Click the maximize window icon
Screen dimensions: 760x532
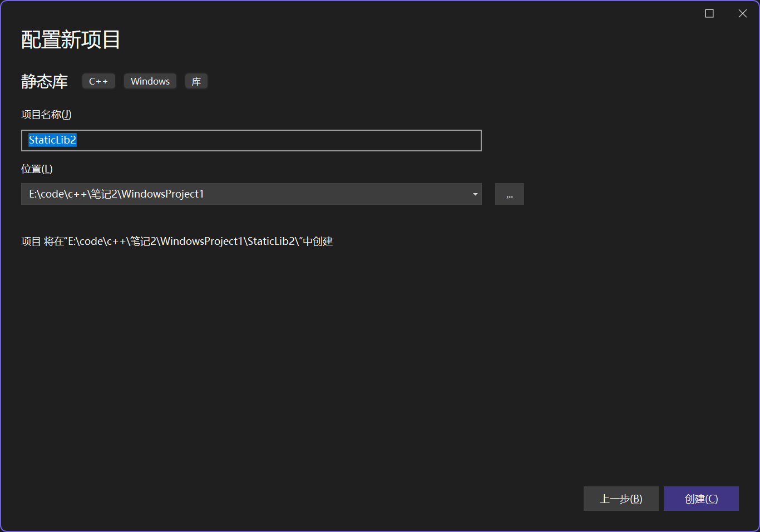(x=709, y=13)
